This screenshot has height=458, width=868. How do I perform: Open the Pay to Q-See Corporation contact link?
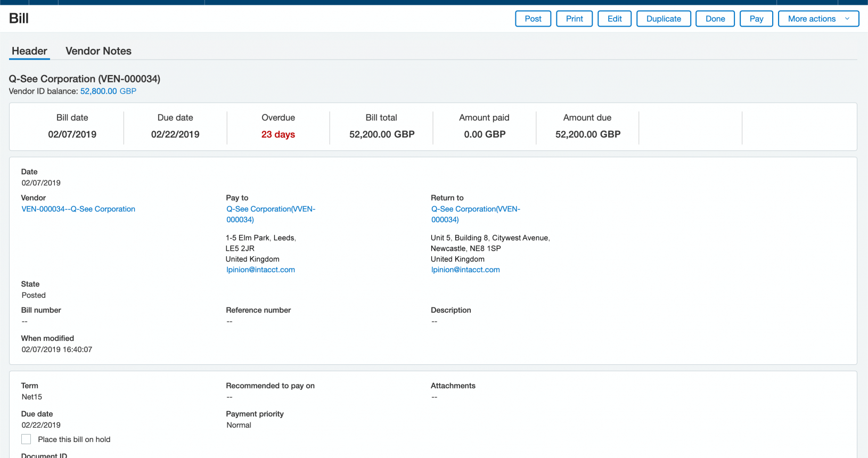[271, 214]
